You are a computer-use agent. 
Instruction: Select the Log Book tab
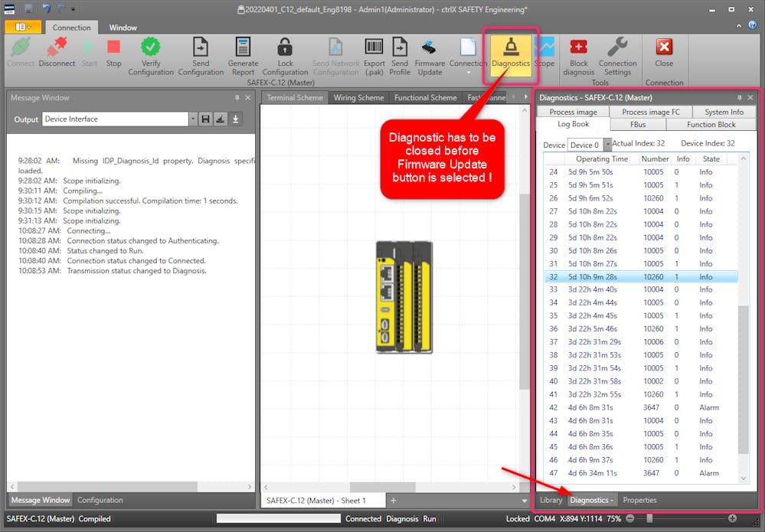click(x=574, y=124)
